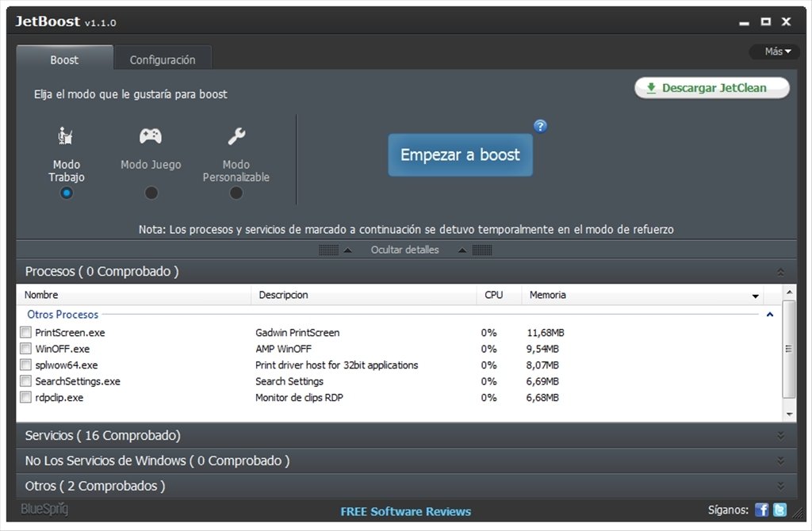Click the Modo Personalizable wrench icon
This screenshot has width=812, height=531.
click(236, 136)
